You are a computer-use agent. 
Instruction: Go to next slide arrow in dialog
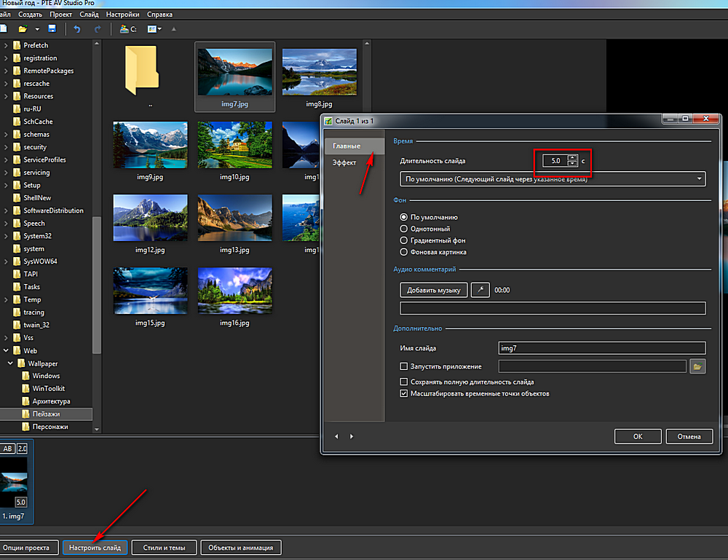[352, 436]
